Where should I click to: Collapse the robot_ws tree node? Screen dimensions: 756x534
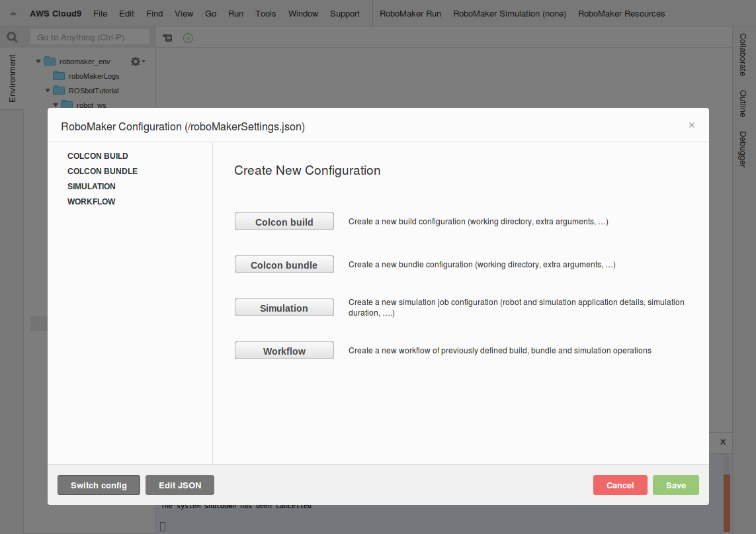(56, 105)
